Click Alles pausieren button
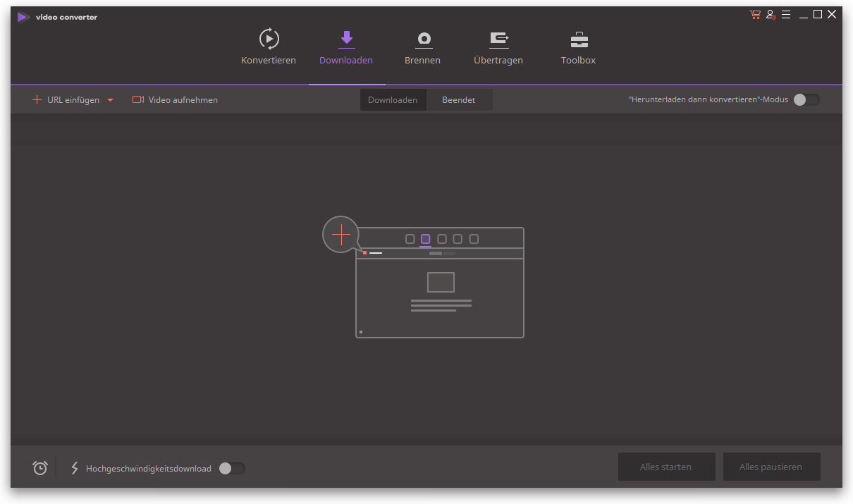Image resolution: width=853 pixels, height=504 pixels. click(771, 467)
